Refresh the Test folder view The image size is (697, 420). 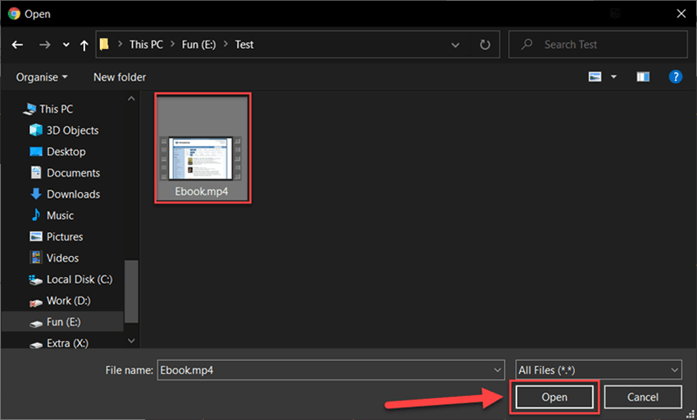pos(485,45)
